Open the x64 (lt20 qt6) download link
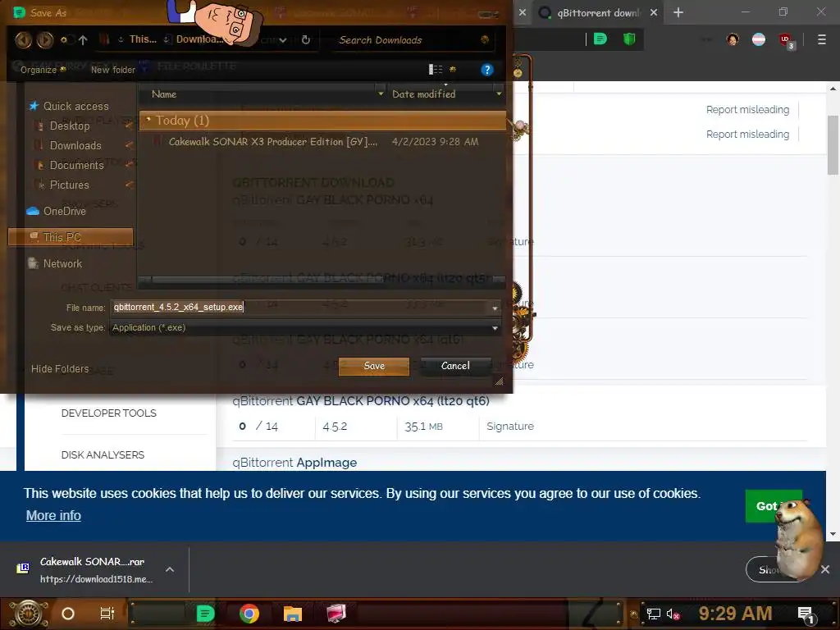840x630 pixels. coord(361,400)
